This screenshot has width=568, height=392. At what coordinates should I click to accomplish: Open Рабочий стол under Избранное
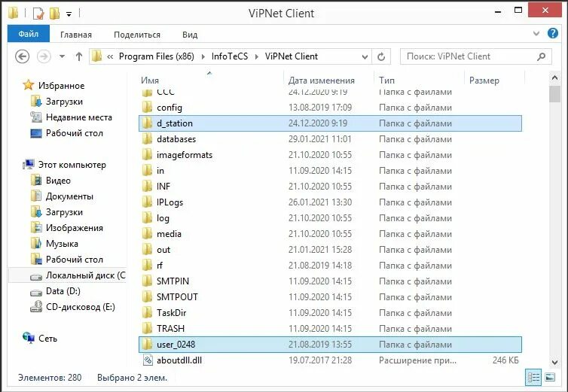[x=75, y=133]
